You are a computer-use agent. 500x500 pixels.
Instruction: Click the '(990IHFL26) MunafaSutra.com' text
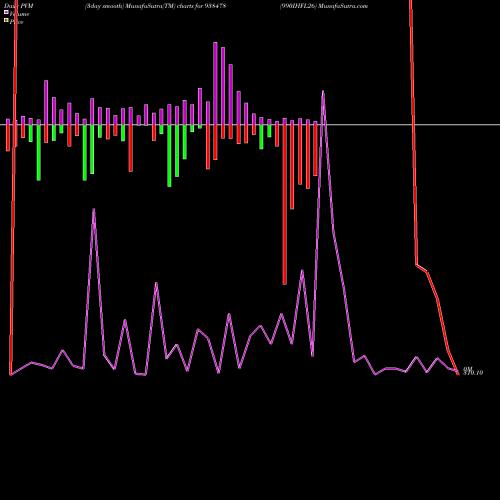coord(324,6)
